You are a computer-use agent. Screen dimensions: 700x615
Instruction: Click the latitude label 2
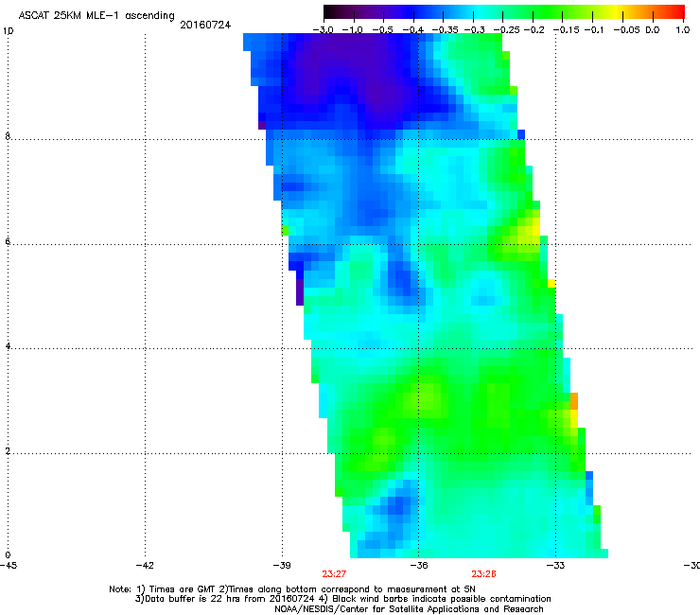point(8,450)
